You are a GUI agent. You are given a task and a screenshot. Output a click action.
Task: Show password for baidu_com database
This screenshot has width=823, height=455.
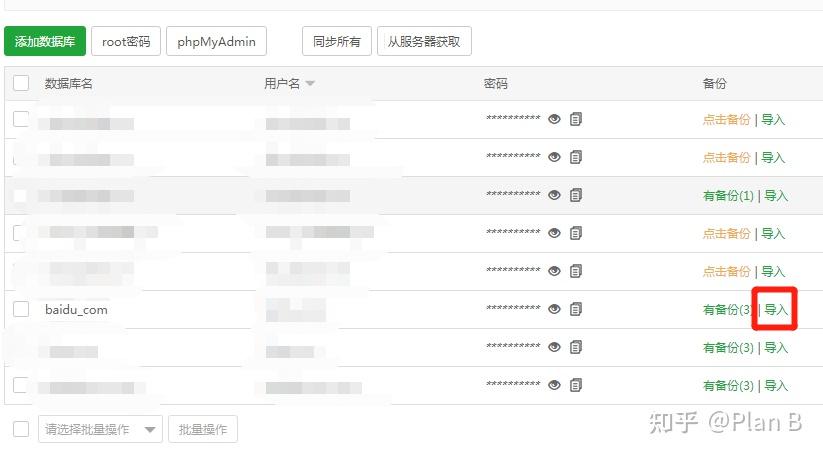click(554, 309)
